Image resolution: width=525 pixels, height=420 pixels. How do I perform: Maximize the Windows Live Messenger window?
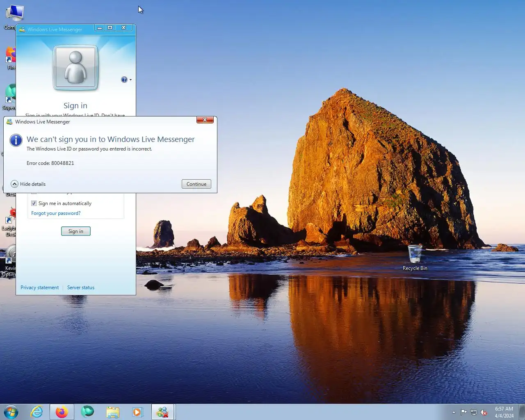click(x=110, y=28)
